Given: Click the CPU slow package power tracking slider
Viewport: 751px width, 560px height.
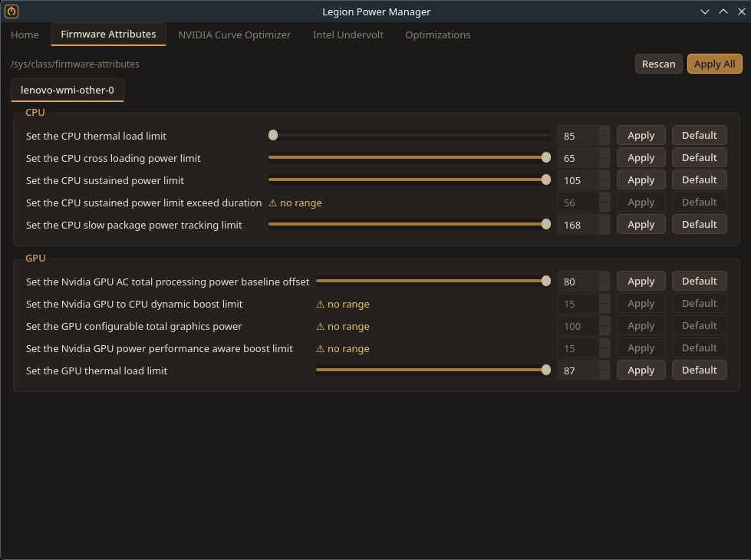Looking at the screenshot, I should [410, 225].
